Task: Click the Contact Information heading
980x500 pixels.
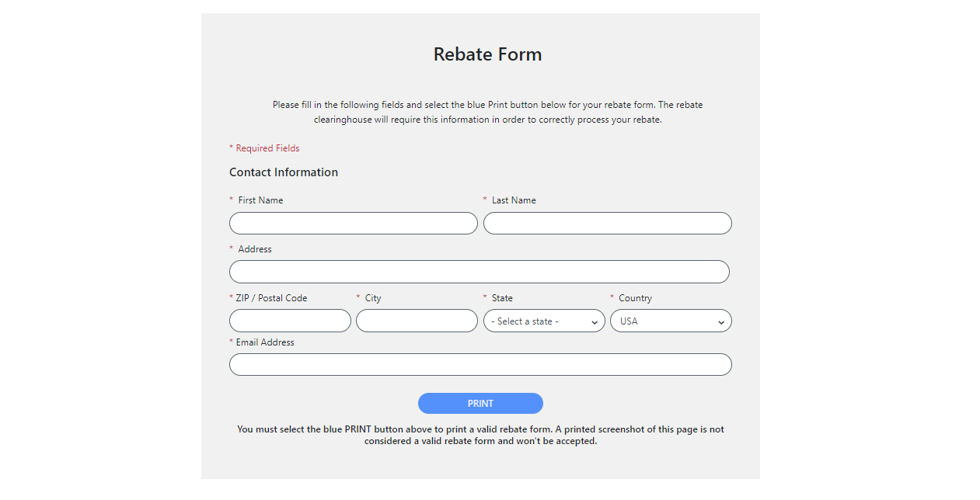Action: pos(284,172)
